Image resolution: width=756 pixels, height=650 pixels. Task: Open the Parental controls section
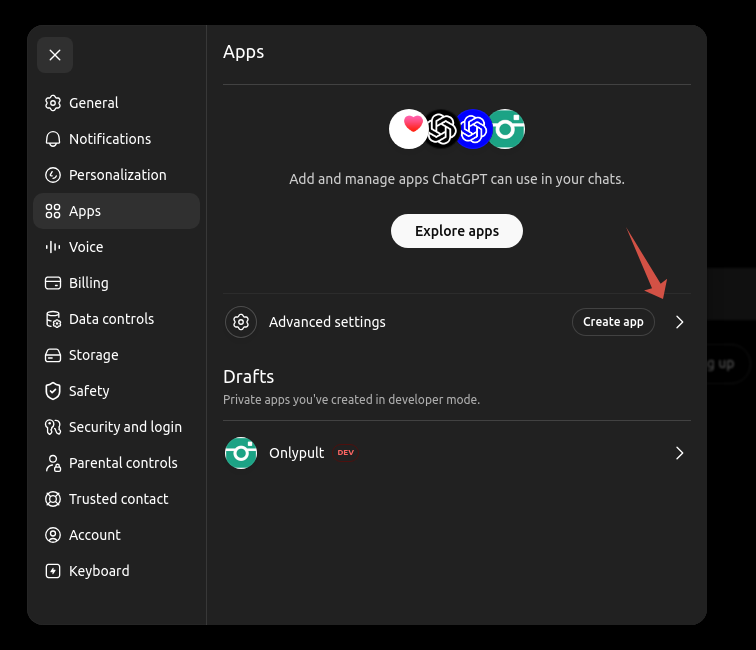pos(116,463)
